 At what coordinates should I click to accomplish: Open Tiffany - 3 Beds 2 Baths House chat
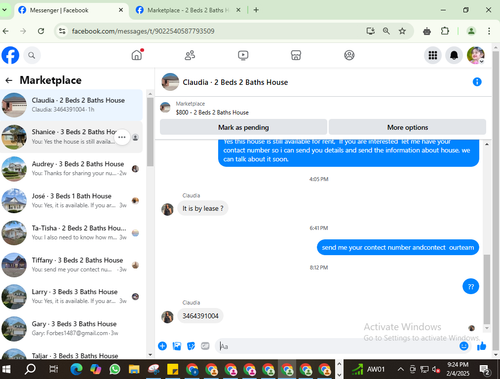click(x=71, y=265)
